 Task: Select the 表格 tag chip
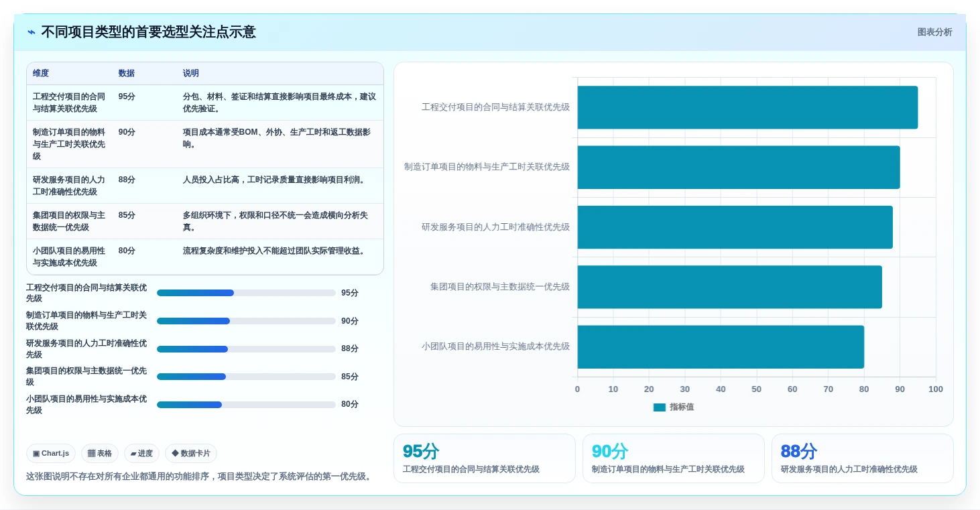100,454
